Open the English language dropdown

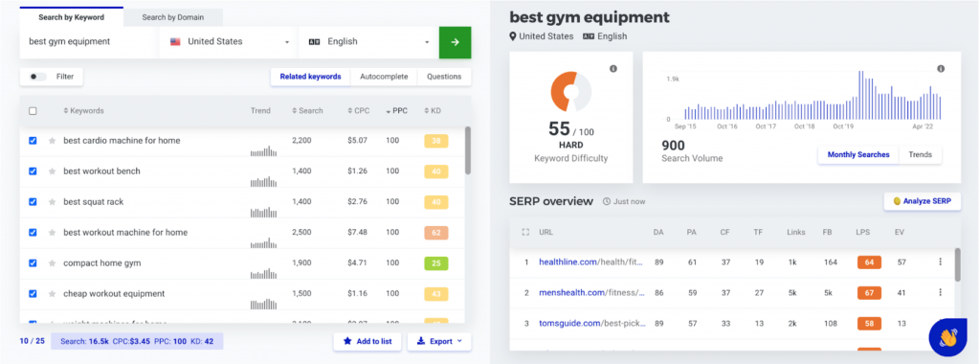[368, 42]
